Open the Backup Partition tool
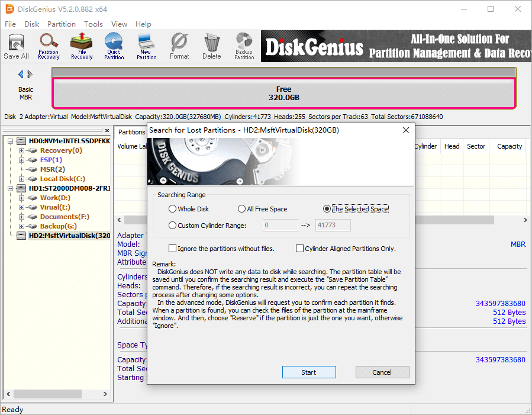The width and height of the screenshot is (532, 415). 244,46
